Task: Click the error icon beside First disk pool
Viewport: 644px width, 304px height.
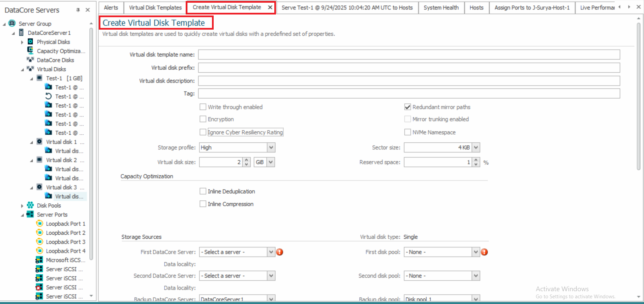Action: tap(484, 252)
